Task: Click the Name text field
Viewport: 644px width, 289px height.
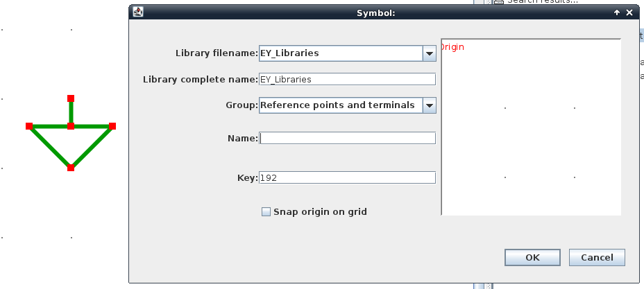Action: pos(347,138)
